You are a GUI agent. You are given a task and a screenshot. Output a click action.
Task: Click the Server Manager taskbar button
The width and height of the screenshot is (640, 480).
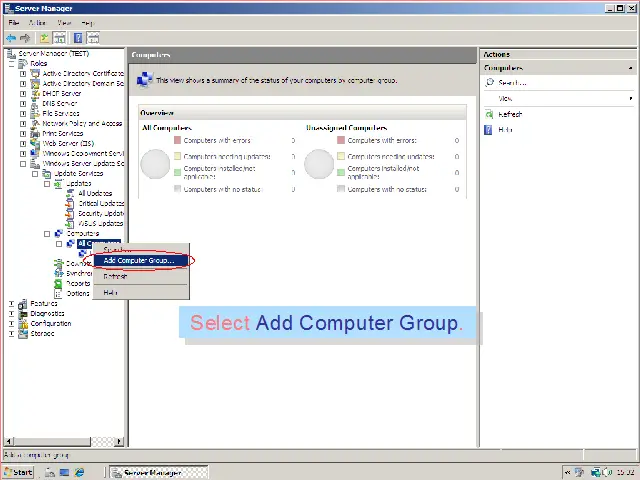click(x=159, y=472)
